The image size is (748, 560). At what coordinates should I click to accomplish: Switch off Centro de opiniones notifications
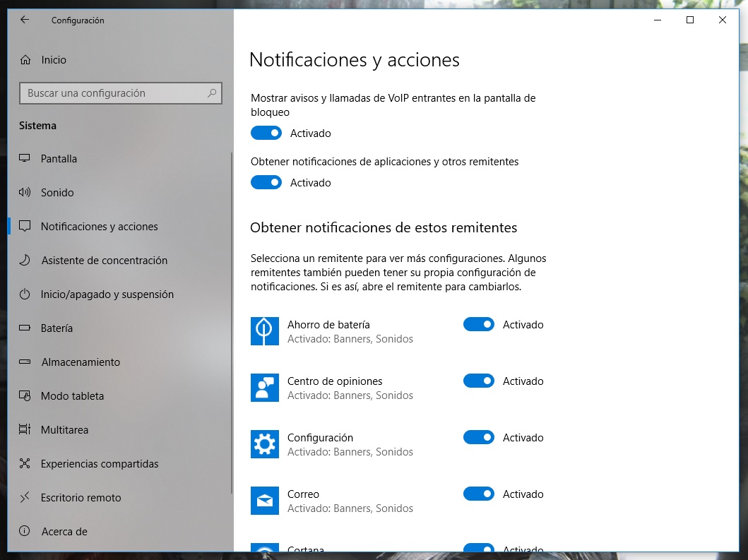479,381
